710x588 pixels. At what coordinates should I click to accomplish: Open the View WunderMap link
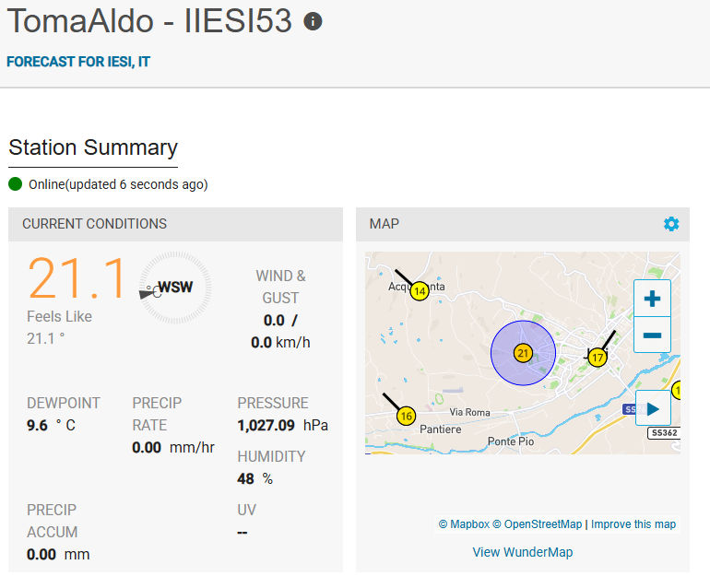[x=522, y=552]
